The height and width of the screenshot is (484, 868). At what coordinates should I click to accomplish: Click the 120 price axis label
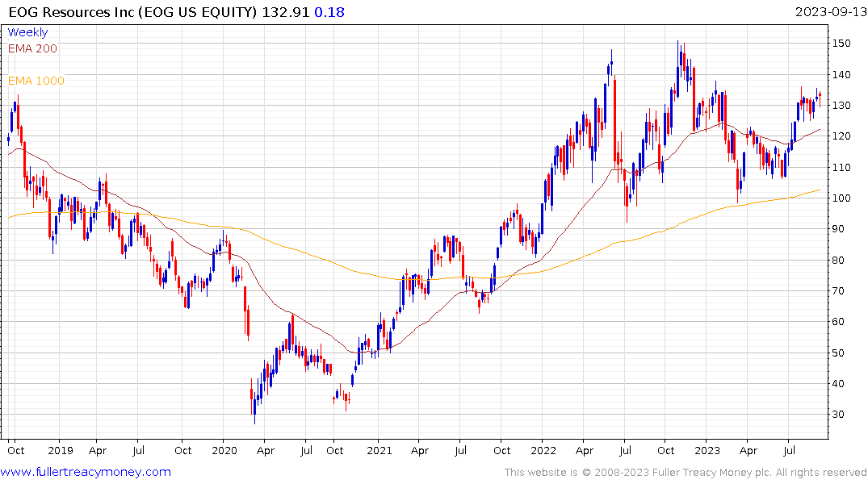841,136
